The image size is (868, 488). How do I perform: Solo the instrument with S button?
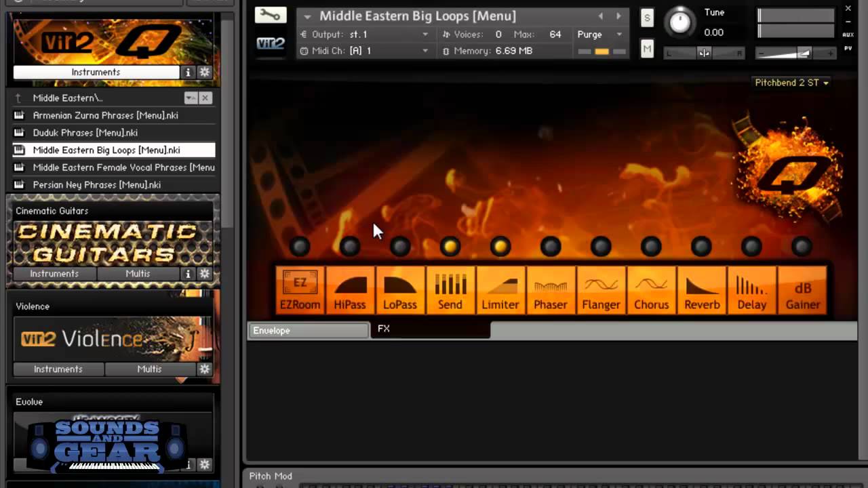pyautogui.click(x=647, y=18)
